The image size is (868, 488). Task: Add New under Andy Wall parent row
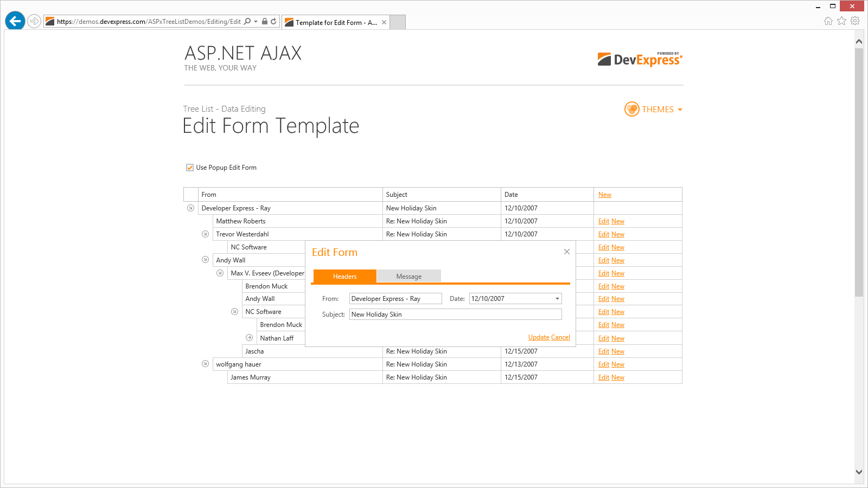(x=618, y=260)
